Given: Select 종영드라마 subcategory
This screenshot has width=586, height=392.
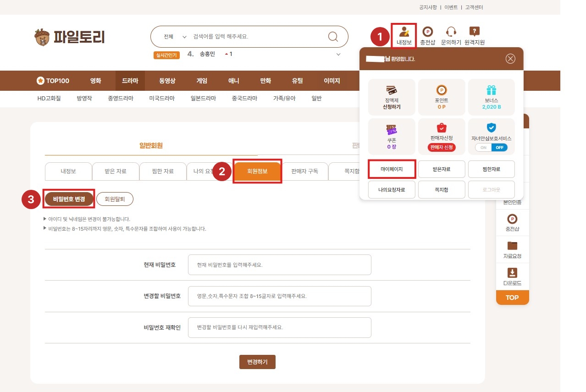Looking at the screenshot, I should (x=121, y=98).
